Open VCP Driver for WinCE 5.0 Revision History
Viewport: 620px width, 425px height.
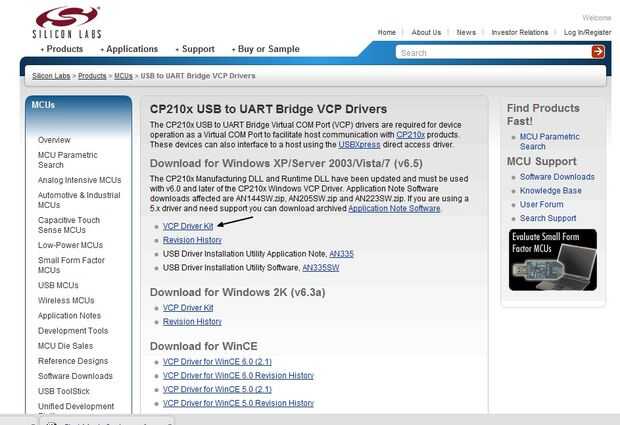[238, 403]
